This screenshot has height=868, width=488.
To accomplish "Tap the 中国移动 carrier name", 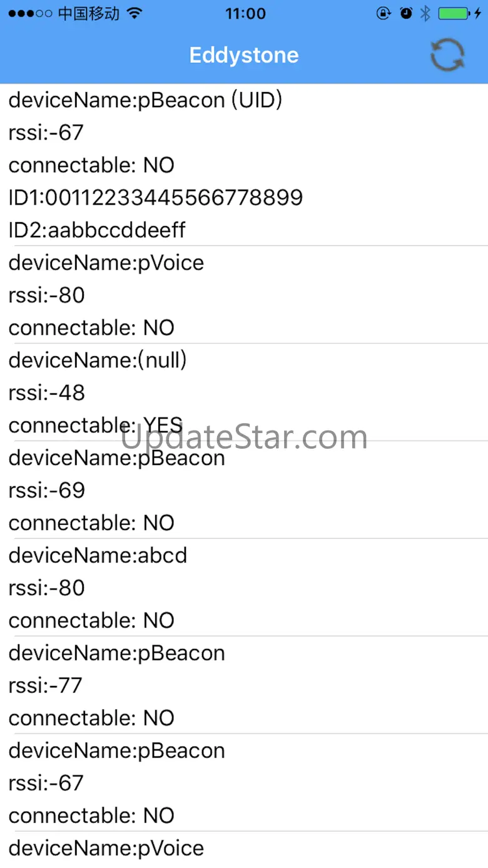I will click(x=88, y=13).
